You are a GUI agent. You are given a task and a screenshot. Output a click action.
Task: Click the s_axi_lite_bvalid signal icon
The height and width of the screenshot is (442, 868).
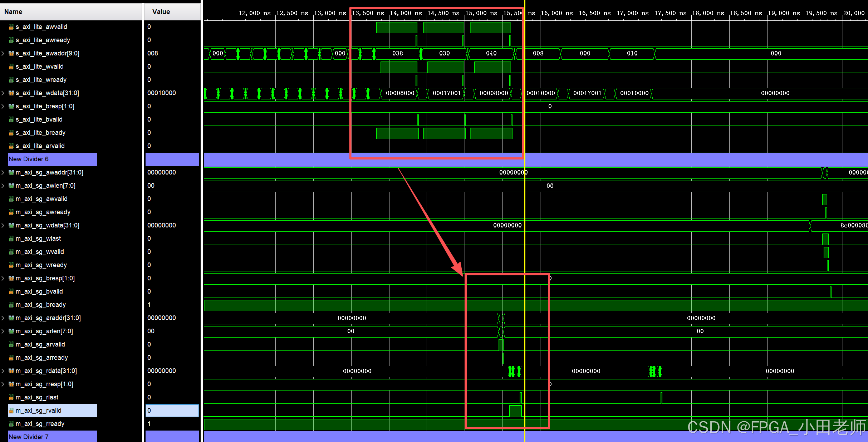point(11,119)
